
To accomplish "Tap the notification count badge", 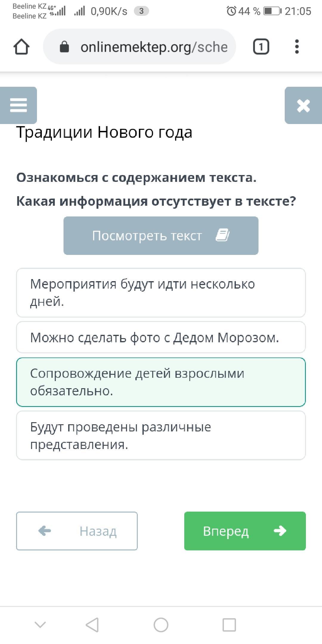I will [141, 11].
